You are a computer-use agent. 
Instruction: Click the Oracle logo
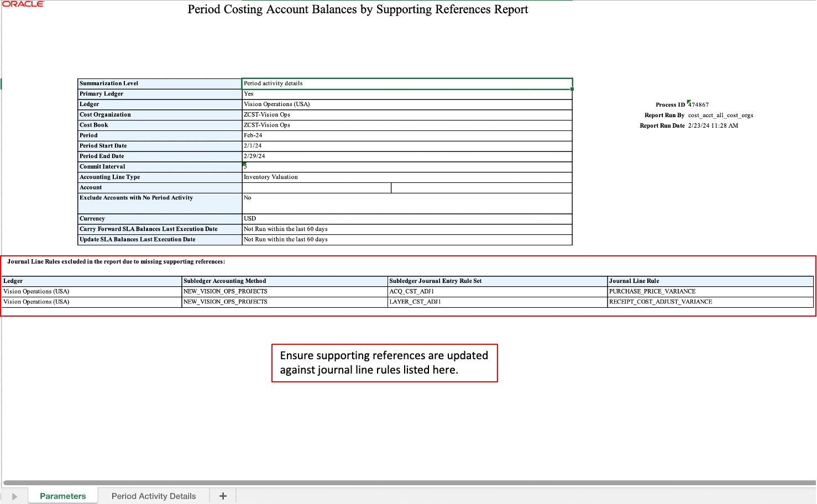pos(23,4)
